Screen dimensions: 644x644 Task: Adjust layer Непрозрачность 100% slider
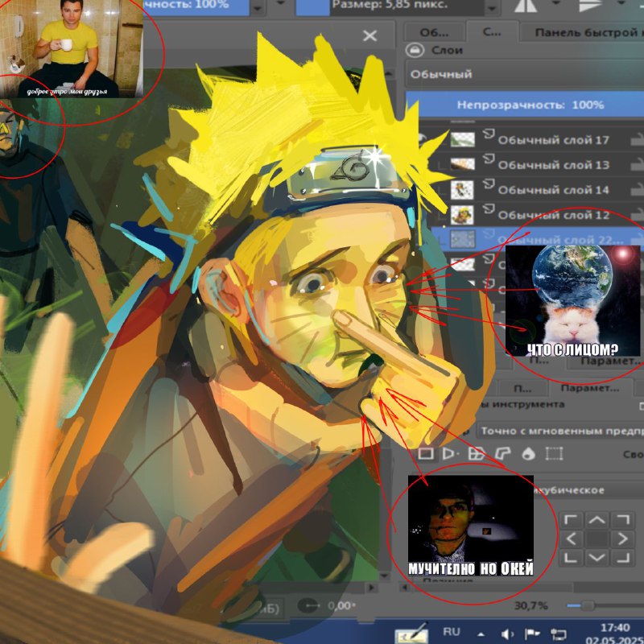pos(525,105)
